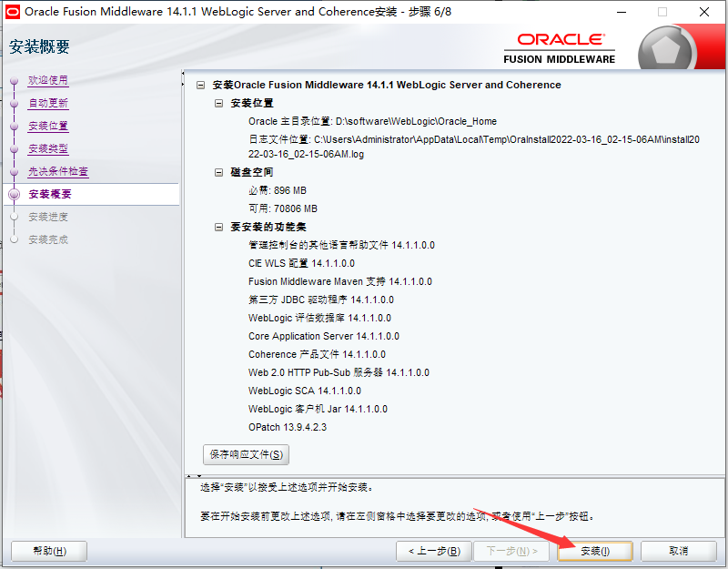Click the 先决条件检查 step bullet icon
Image resolution: width=728 pixels, height=569 pixels.
(14, 172)
